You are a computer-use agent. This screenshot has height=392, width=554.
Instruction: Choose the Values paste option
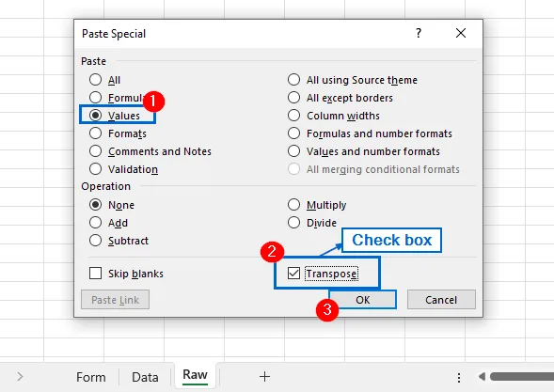pos(95,116)
